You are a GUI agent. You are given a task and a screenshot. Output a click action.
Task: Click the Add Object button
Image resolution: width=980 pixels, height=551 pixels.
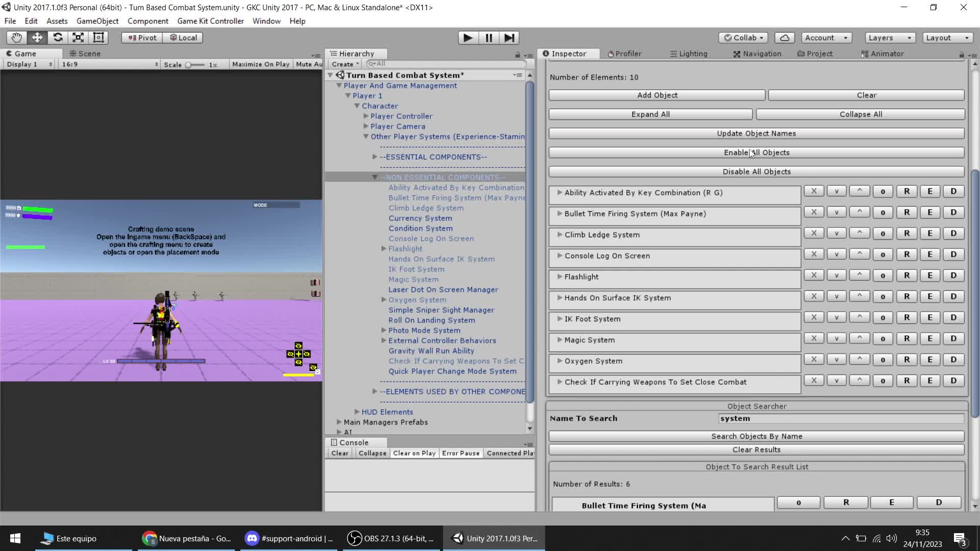coord(657,95)
